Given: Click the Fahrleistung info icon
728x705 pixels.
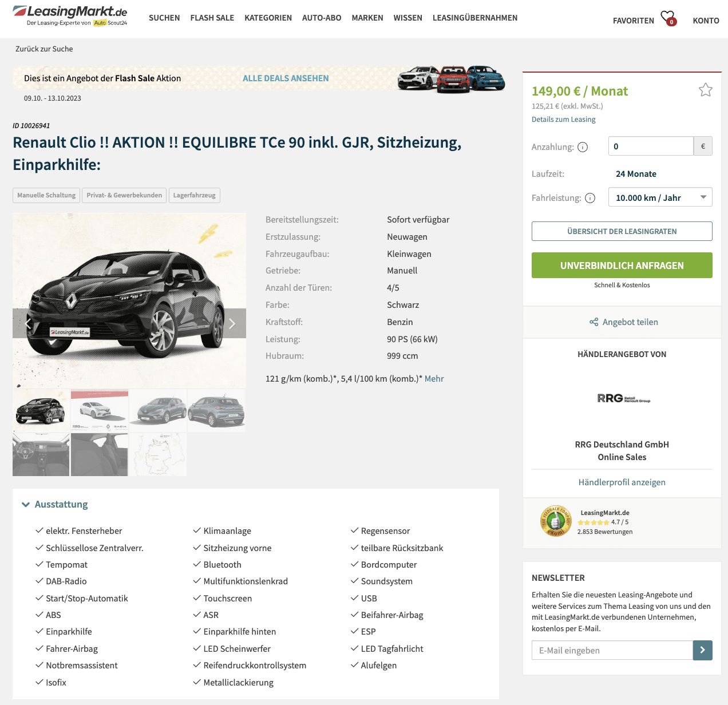Looking at the screenshot, I should click(590, 198).
